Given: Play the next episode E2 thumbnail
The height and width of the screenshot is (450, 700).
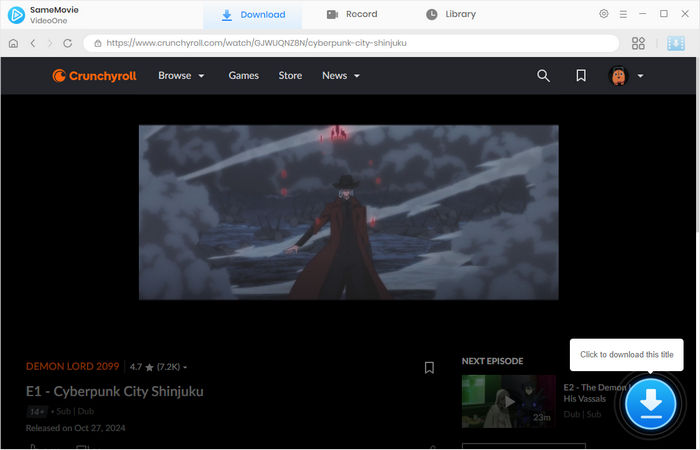Looking at the screenshot, I should [508, 401].
